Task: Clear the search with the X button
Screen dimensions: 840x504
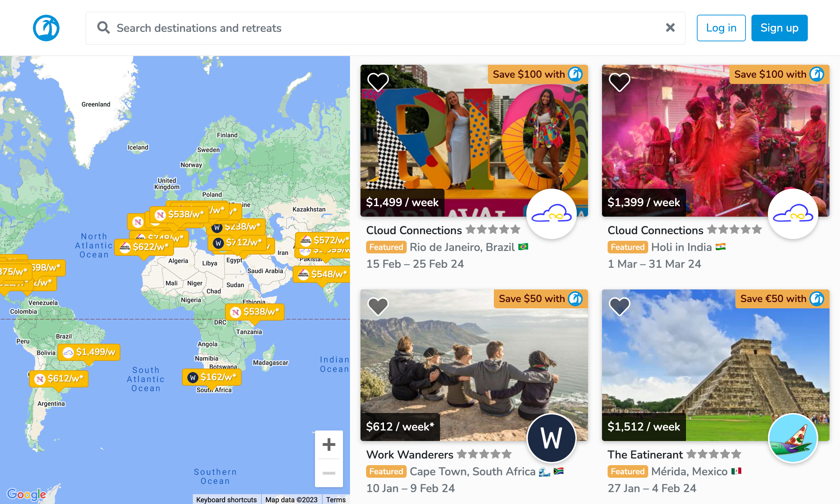Action: point(670,28)
